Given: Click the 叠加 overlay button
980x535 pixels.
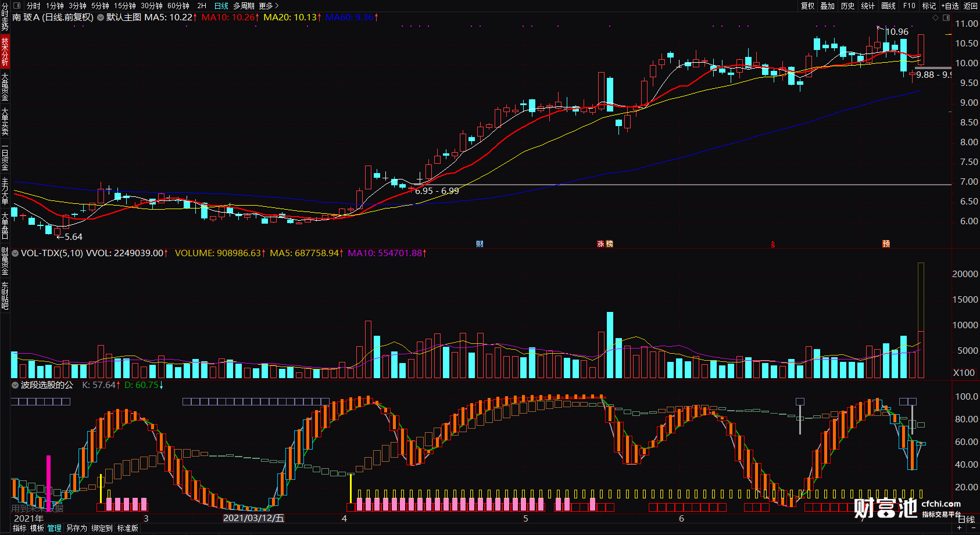Looking at the screenshot, I should point(827,6).
